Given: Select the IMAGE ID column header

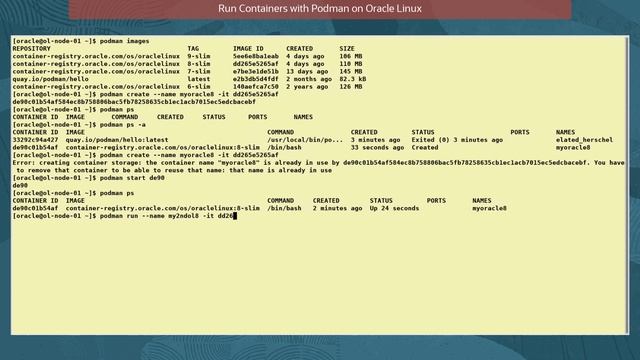Looking at the screenshot, I should pos(248,49).
